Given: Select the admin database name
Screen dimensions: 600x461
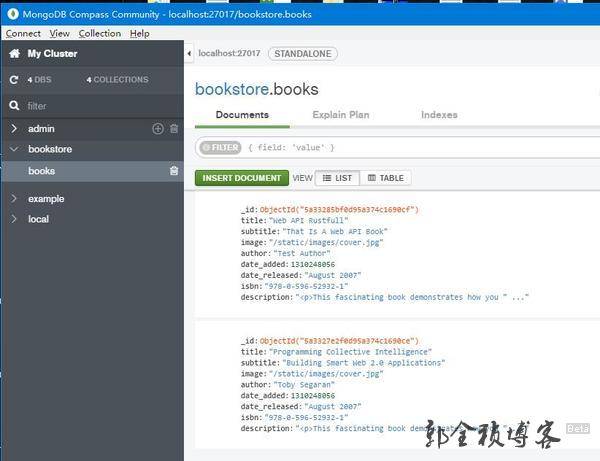Looking at the screenshot, I should [x=41, y=129].
